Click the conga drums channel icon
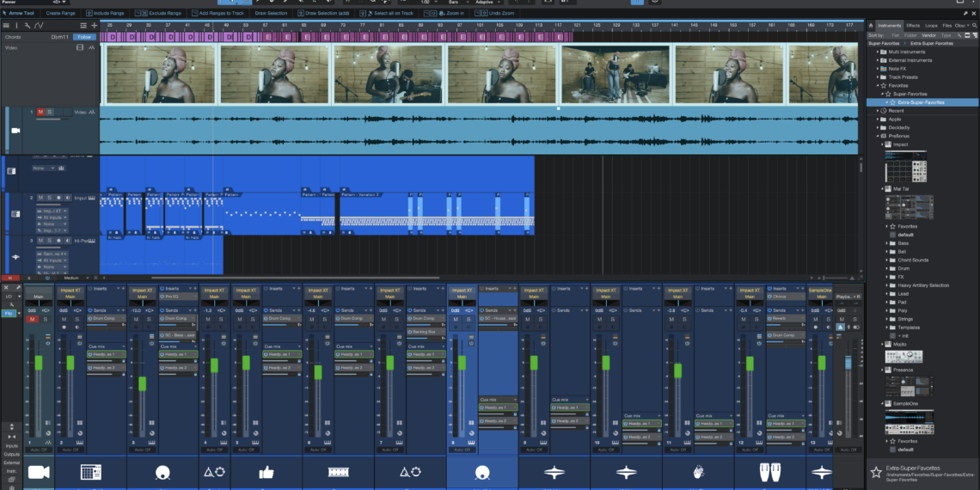The image size is (980, 490). (769, 471)
